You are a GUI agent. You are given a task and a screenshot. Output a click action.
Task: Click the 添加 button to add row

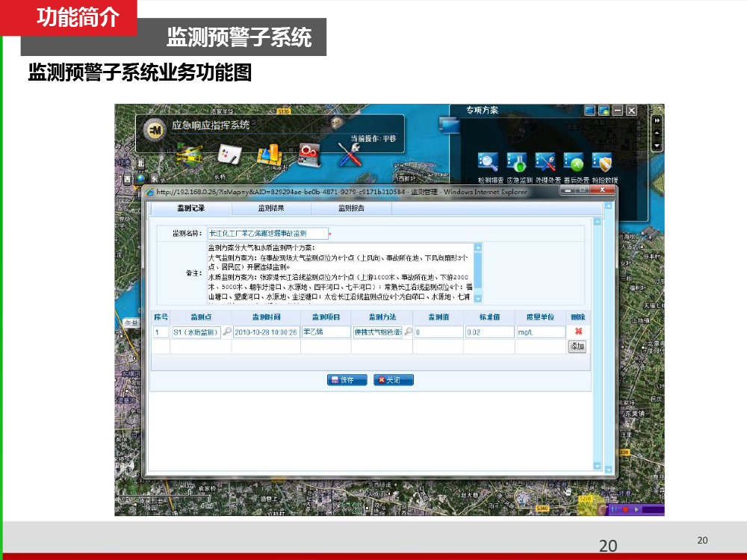click(x=577, y=346)
